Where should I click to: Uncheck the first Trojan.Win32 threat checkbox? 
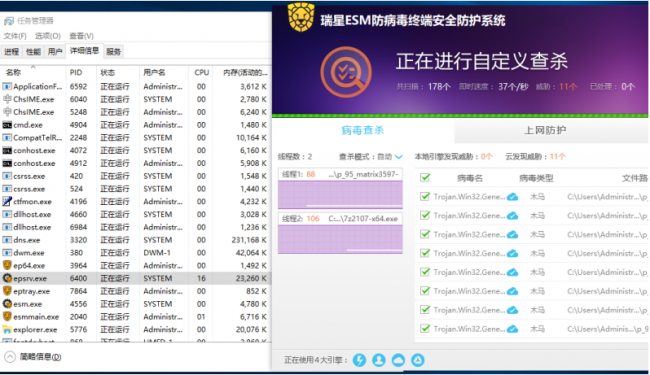[425, 196]
